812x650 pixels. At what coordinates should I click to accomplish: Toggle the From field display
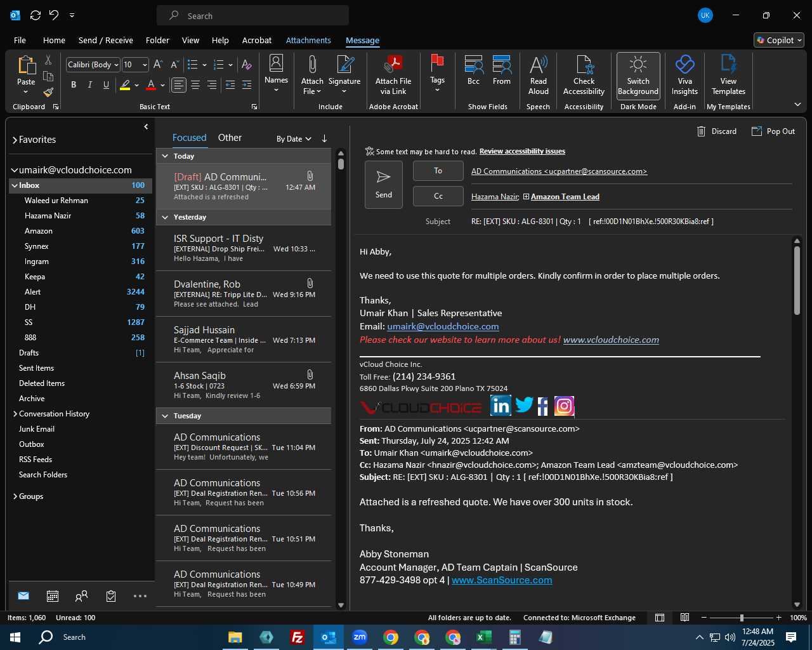click(502, 70)
